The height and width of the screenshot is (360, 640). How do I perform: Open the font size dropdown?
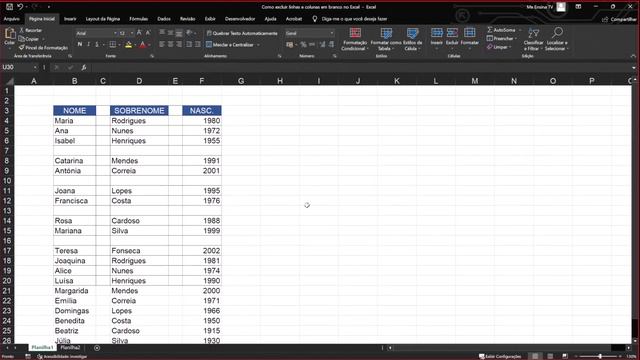[132, 33]
